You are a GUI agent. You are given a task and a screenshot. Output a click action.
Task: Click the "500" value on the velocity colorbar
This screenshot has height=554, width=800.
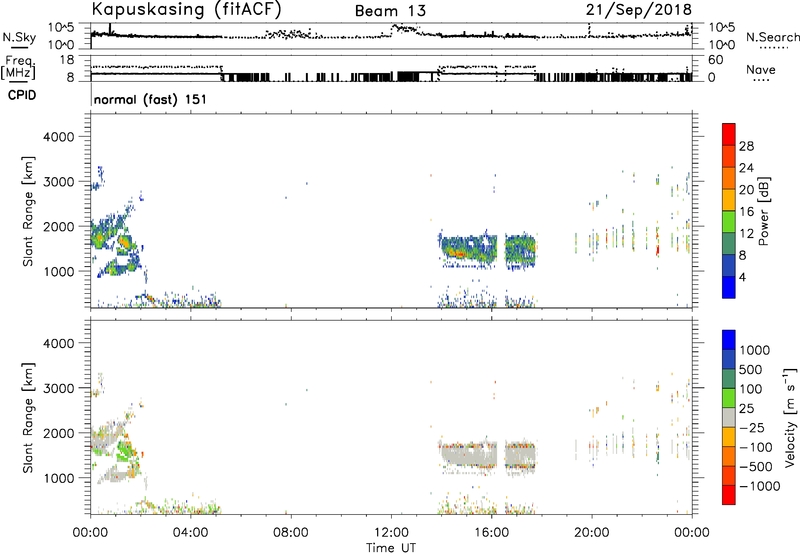(x=751, y=370)
